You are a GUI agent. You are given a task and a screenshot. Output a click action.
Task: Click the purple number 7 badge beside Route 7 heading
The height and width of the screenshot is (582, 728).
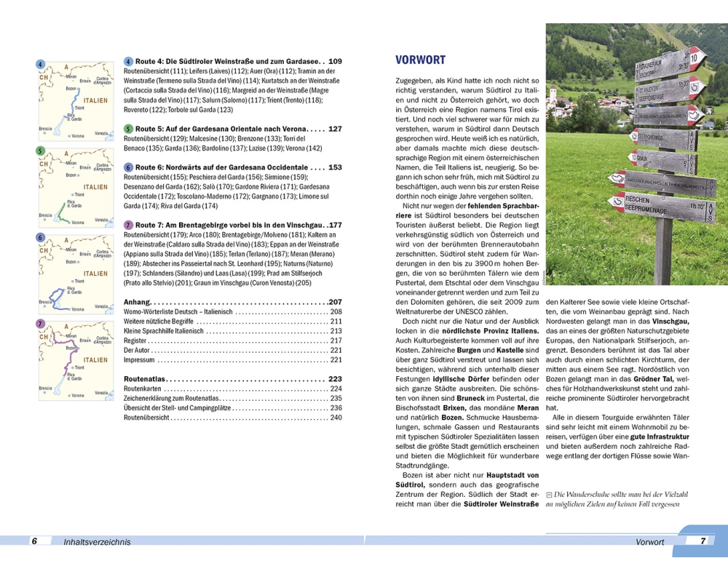click(x=129, y=226)
